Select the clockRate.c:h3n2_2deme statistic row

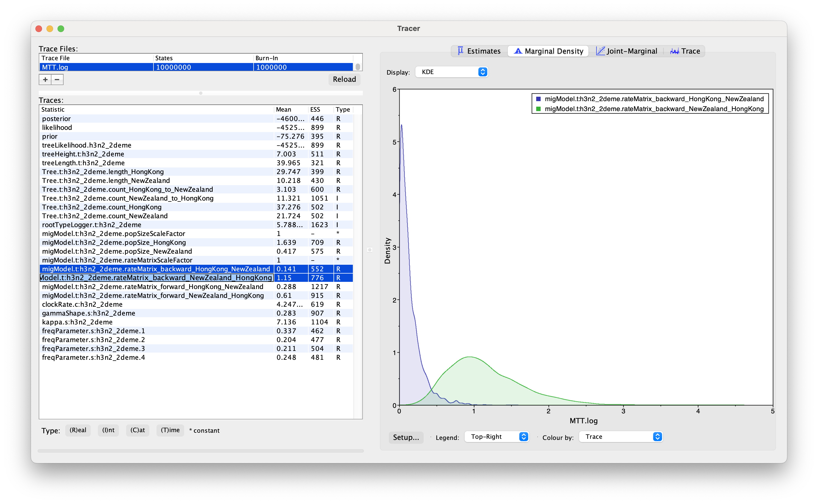[x=82, y=304]
